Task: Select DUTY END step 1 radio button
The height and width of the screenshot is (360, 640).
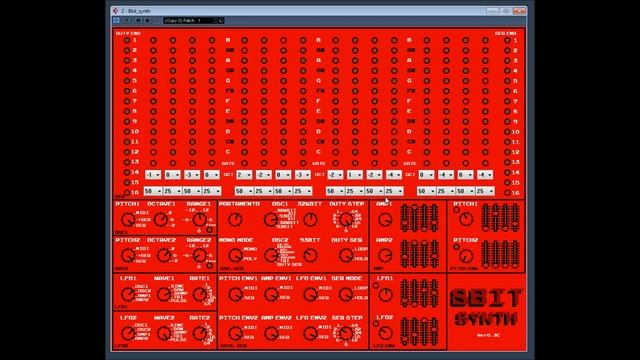Action: coord(127,40)
